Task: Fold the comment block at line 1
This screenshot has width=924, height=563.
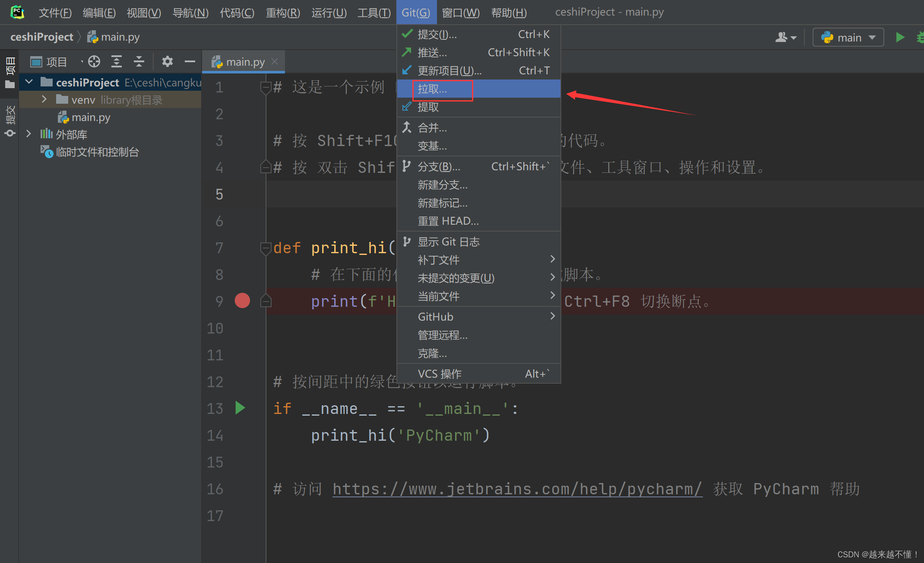Action: coord(266,87)
